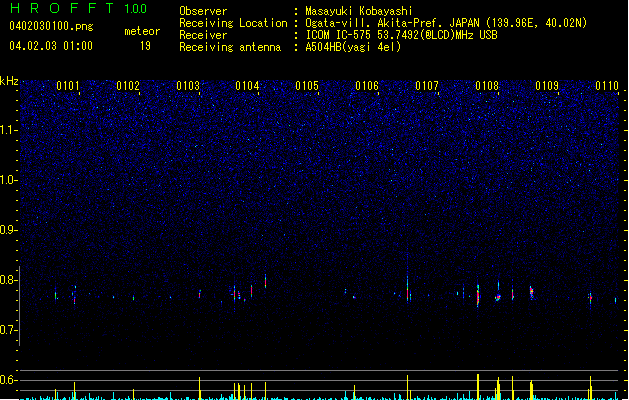Click the Receiver field label
The image size is (629, 400).
pyautogui.click(x=203, y=35)
